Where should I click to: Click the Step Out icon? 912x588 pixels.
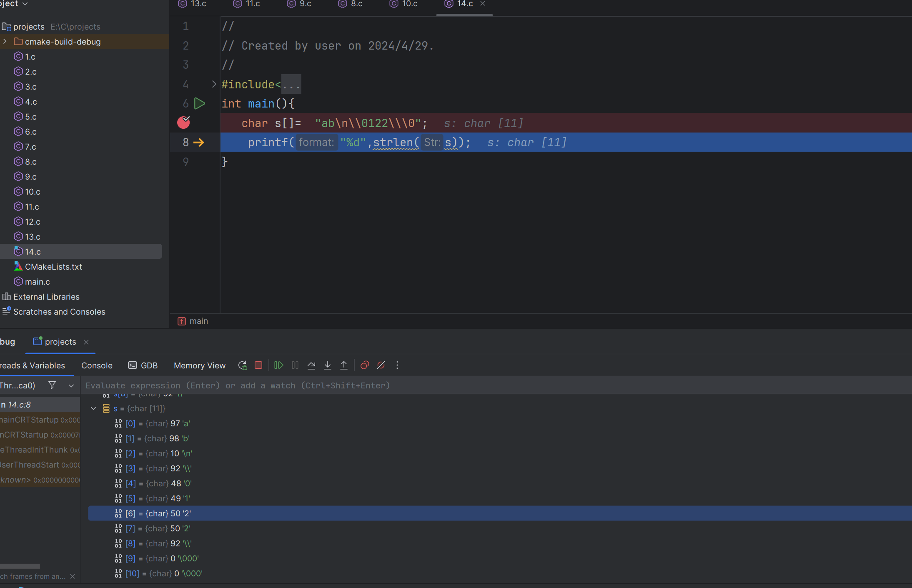tap(344, 365)
